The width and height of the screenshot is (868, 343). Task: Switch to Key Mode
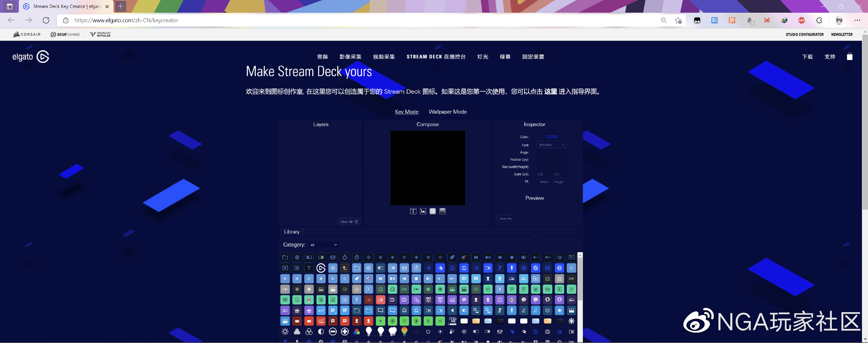pyautogui.click(x=406, y=112)
